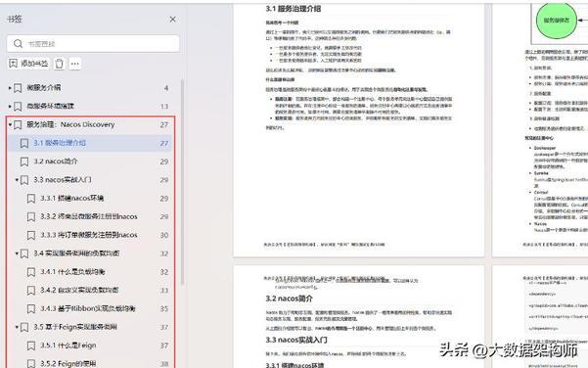The height and width of the screenshot is (368, 588).
Task: Select bookmark 3.5.1 什么是Feign
Action: (x=68, y=345)
